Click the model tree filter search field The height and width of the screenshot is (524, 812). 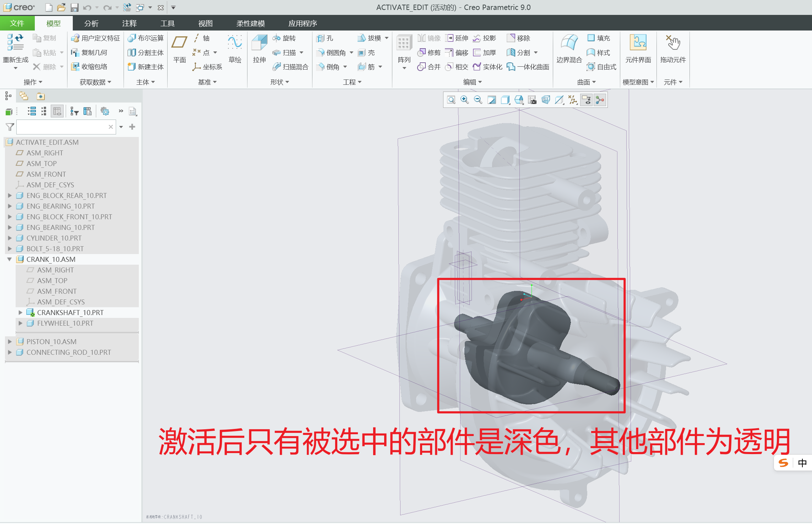pos(62,127)
